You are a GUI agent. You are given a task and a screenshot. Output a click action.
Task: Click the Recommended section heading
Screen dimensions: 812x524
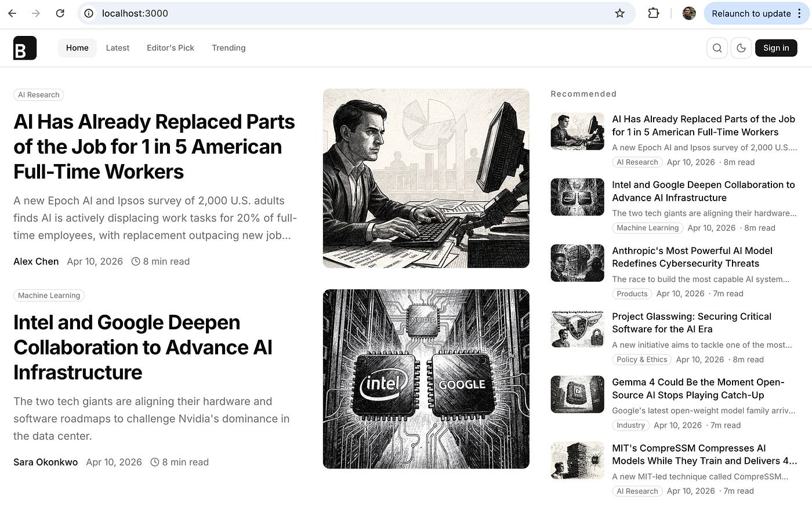pos(583,94)
